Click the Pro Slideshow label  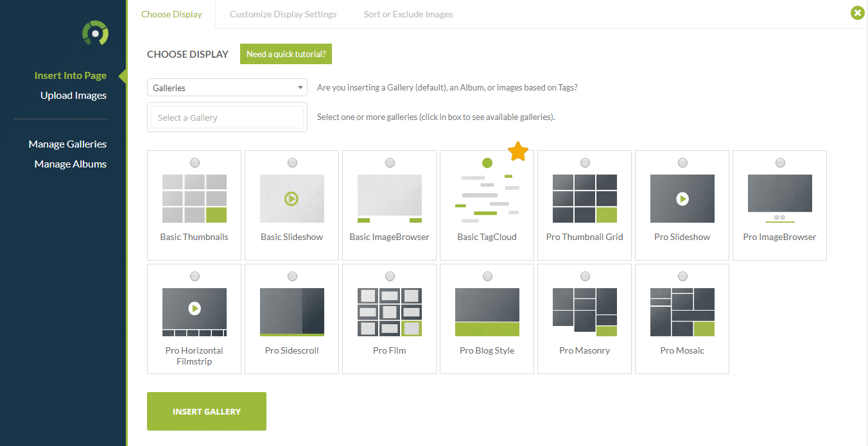tap(682, 237)
